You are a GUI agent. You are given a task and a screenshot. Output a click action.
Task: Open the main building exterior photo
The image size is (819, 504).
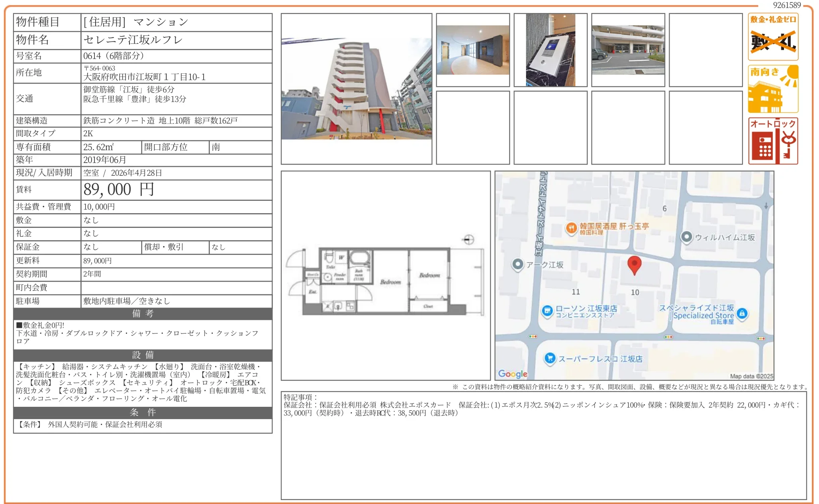point(356,89)
